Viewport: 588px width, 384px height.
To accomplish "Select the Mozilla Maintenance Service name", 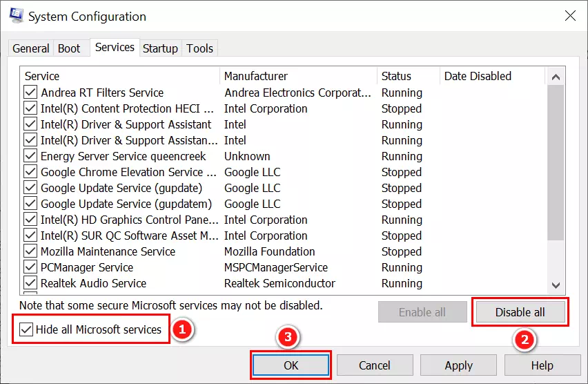I will pyautogui.click(x=108, y=251).
